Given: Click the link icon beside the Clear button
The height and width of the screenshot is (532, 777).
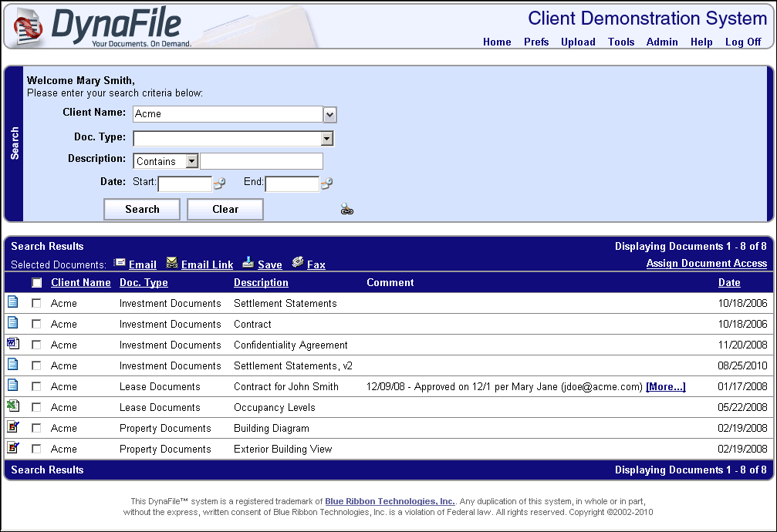Looking at the screenshot, I should pos(347,210).
